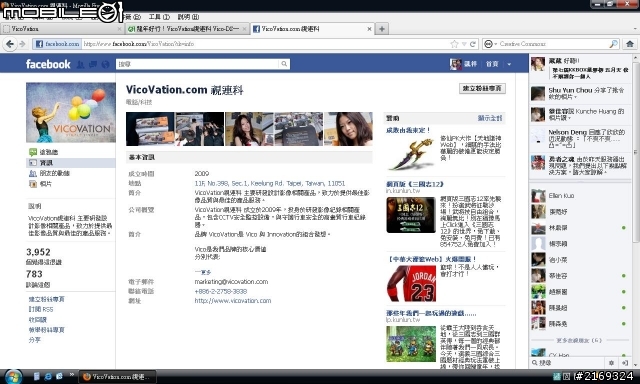
Task: Open the 說明 (H) menu
Action: pos(188,17)
